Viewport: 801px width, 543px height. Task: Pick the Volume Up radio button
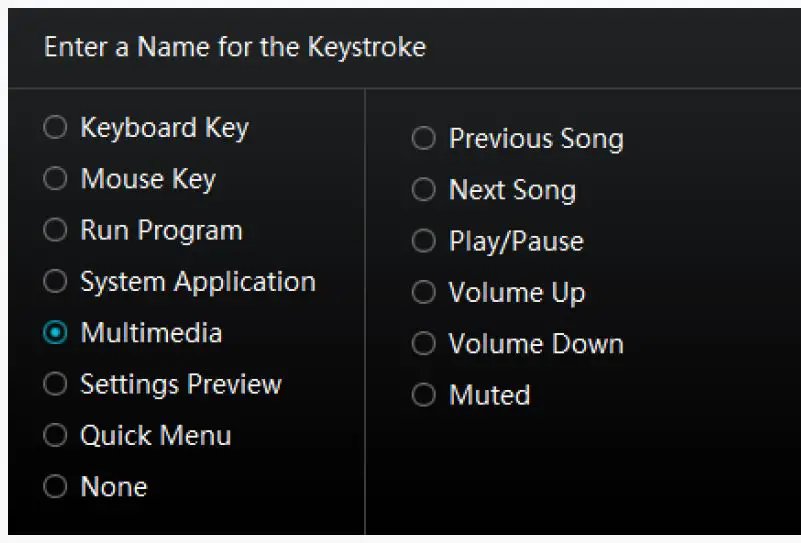[x=424, y=292]
